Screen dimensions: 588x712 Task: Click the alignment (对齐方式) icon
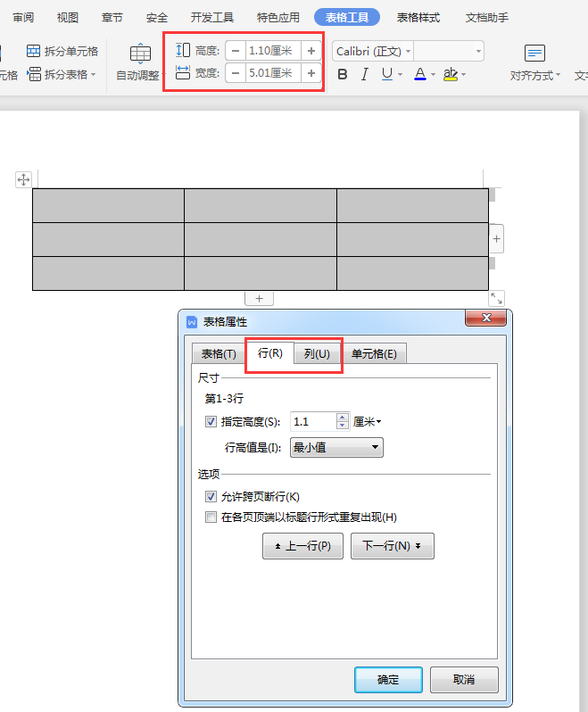point(534,54)
